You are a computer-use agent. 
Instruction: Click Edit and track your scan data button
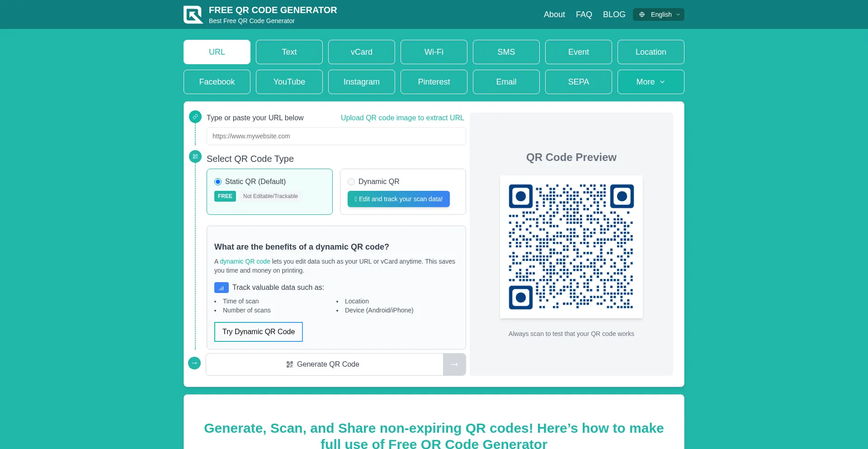pos(399,199)
